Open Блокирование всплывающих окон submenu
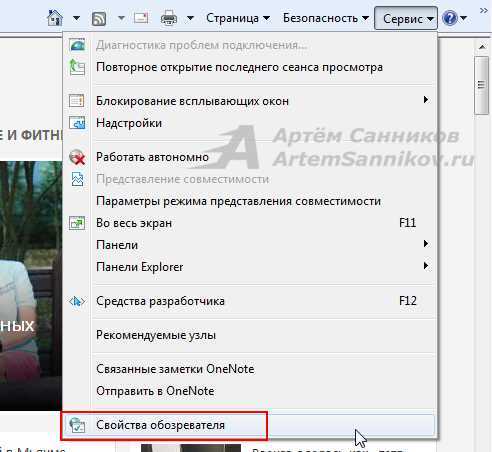Viewport: 492px width, 452px height. (250, 101)
